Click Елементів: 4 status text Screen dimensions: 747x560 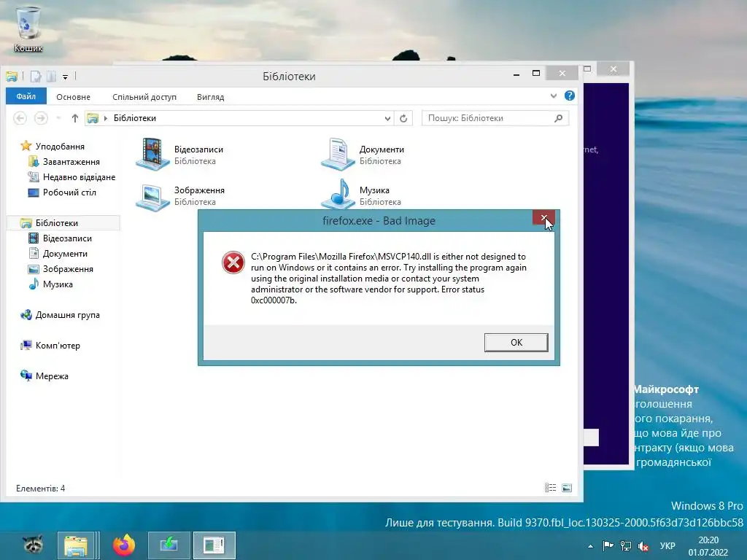(x=40, y=488)
